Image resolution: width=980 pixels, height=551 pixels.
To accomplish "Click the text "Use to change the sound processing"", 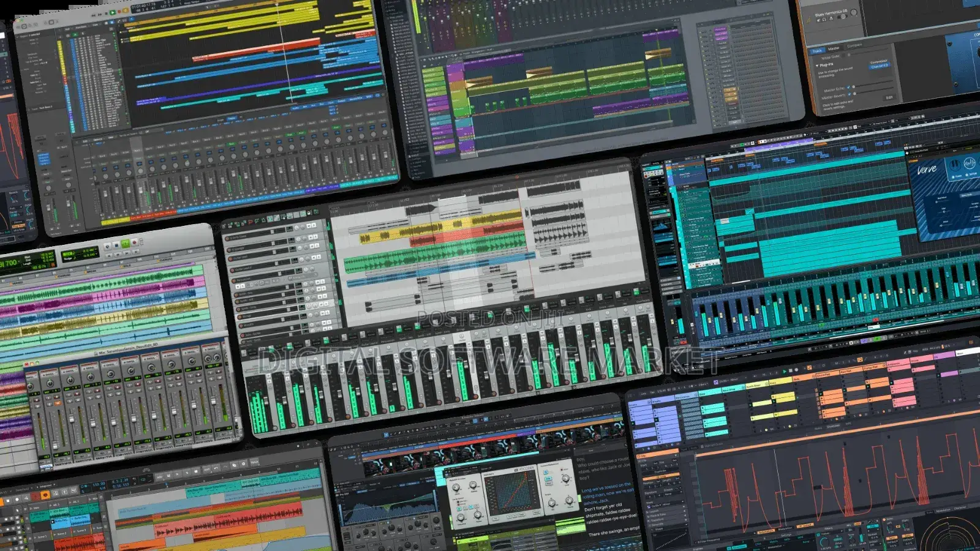I will point(835,72).
